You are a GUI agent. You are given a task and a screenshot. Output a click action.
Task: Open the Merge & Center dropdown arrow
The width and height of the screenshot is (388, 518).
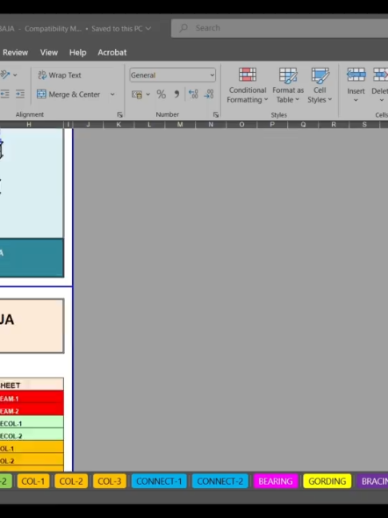coord(112,94)
